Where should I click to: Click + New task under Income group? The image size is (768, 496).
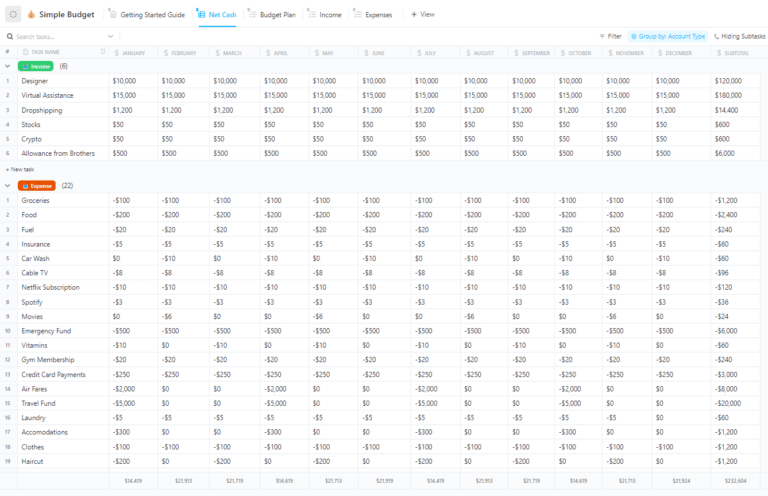[x=20, y=169]
